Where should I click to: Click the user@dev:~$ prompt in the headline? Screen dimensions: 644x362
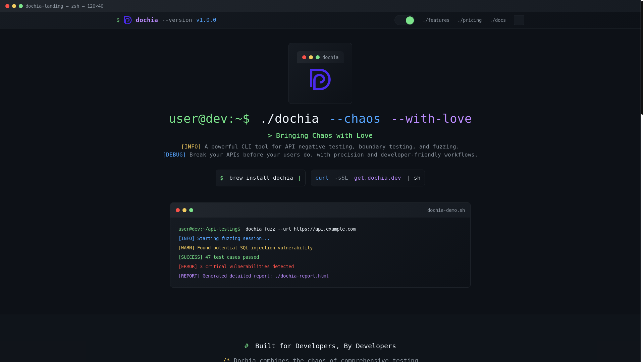click(209, 119)
